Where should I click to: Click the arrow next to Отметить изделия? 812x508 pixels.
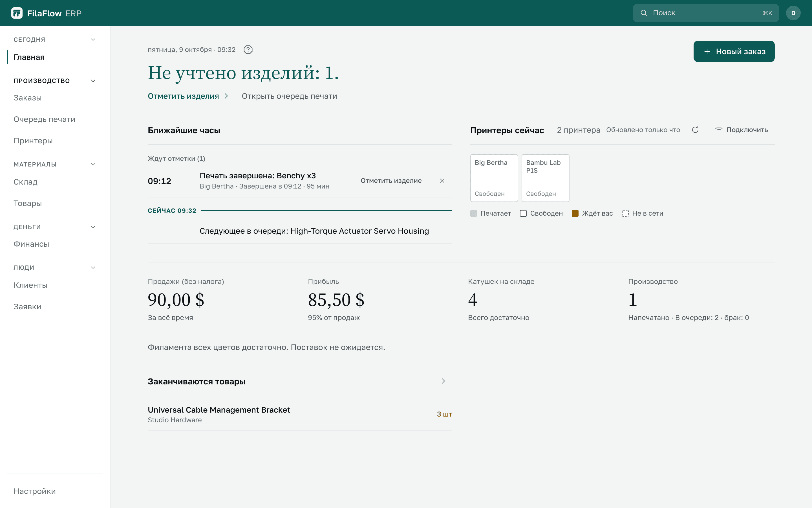tap(226, 96)
